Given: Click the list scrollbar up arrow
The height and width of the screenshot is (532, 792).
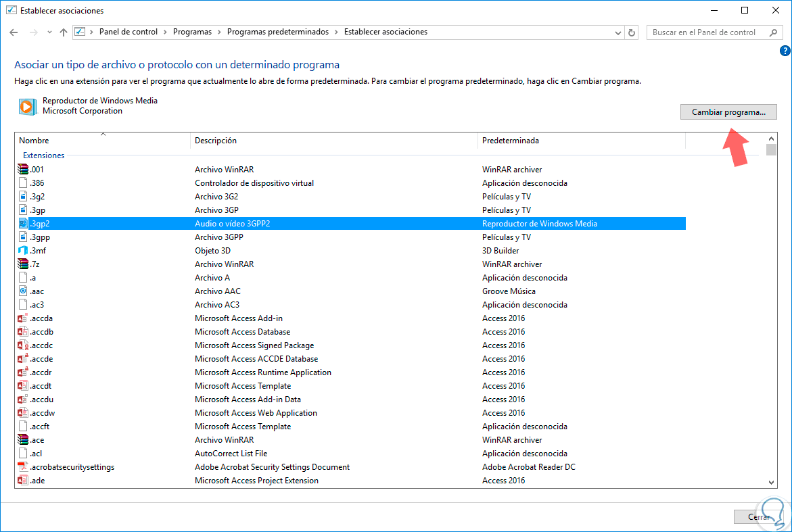Looking at the screenshot, I should (771, 139).
